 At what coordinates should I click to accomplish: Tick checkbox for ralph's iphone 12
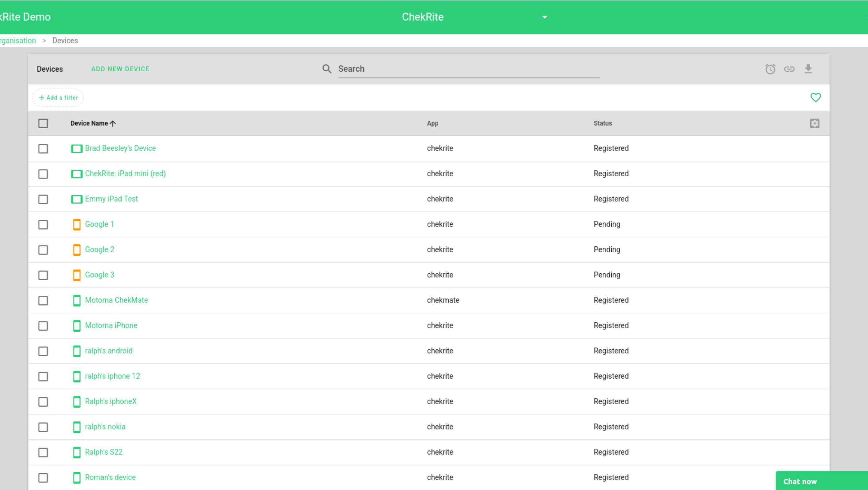(x=43, y=376)
